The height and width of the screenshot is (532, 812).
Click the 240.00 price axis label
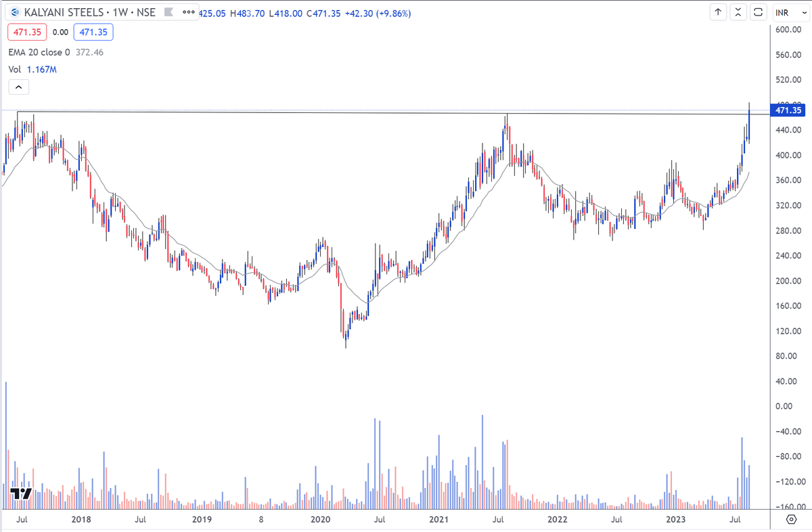[788, 256]
